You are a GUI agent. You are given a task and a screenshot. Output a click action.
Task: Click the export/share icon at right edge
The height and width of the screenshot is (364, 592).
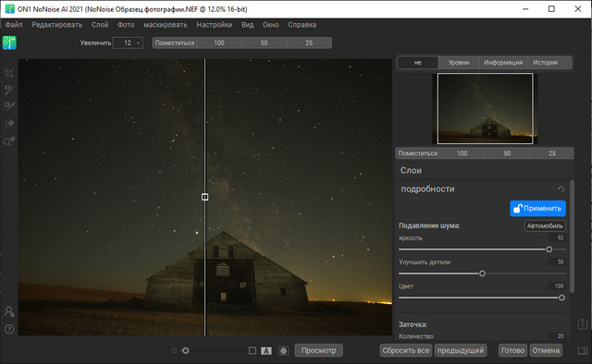[x=583, y=323]
